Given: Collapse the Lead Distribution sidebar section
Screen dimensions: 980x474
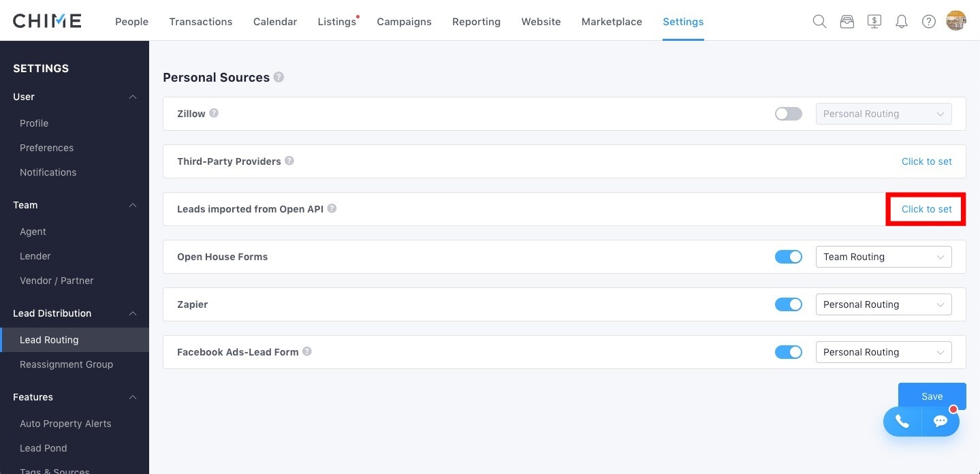Looking at the screenshot, I should pos(133,313).
